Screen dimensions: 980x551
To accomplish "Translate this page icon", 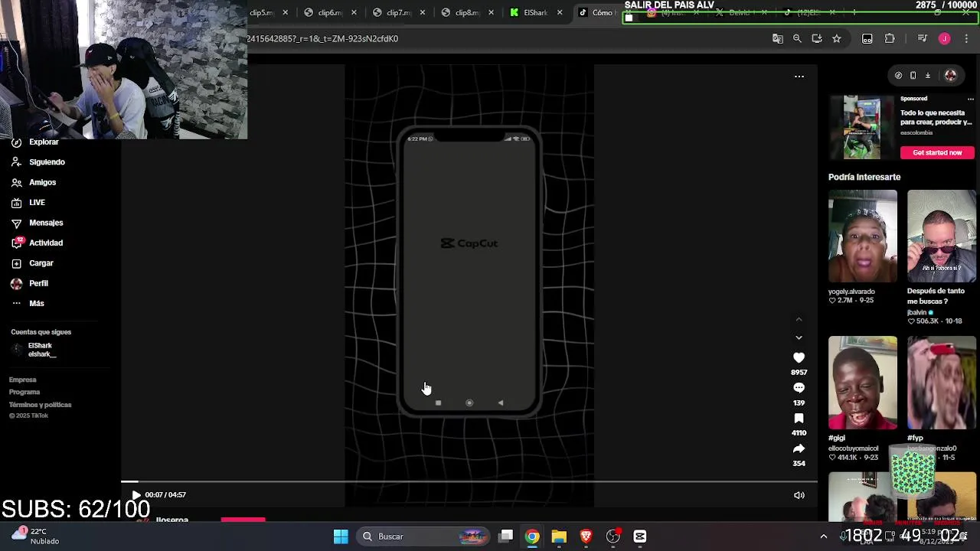I will pos(778,38).
